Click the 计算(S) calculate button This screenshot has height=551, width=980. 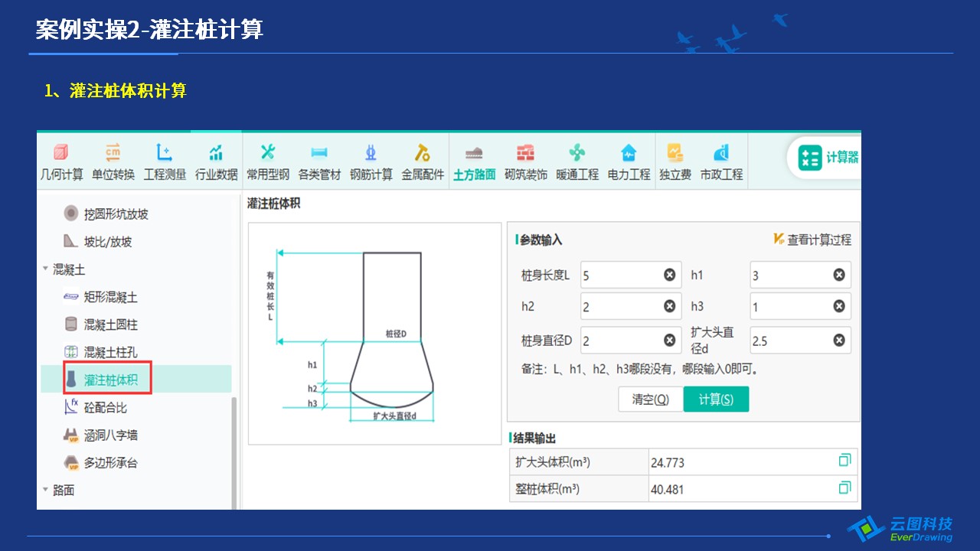[716, 399]
